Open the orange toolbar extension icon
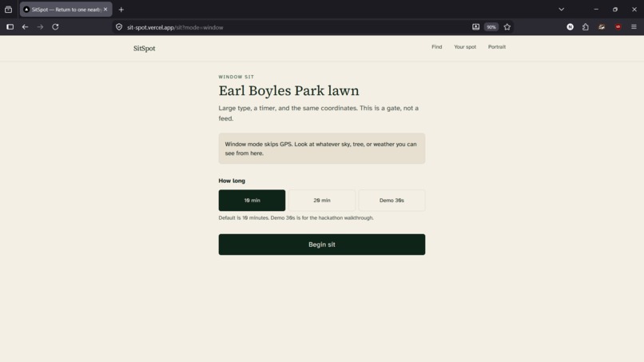The height and width of the screenshot is (362, 644). coord(602,27)
